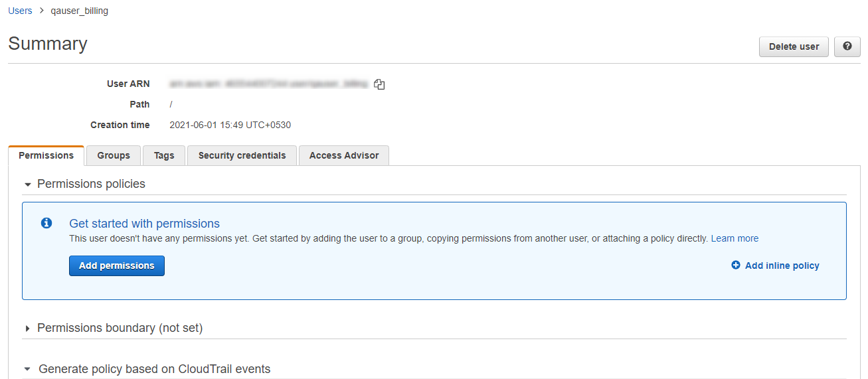This screenshot has height=379, width=868.
Task: Open the Security credentials tab
Action: 242,155
